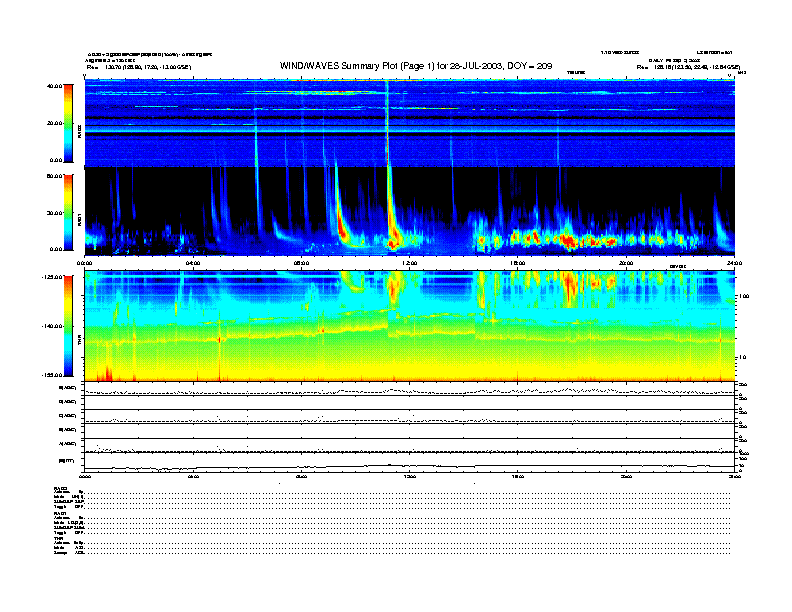Click the red burst near 09:30 in RAD1
The width and height of the screenshot is (792, 612).
pos(343,228)
